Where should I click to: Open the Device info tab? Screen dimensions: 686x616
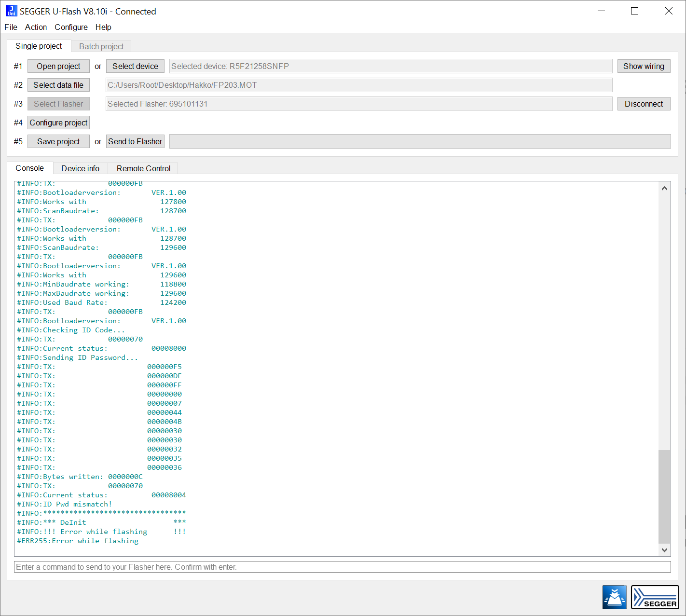pos(80,168)
